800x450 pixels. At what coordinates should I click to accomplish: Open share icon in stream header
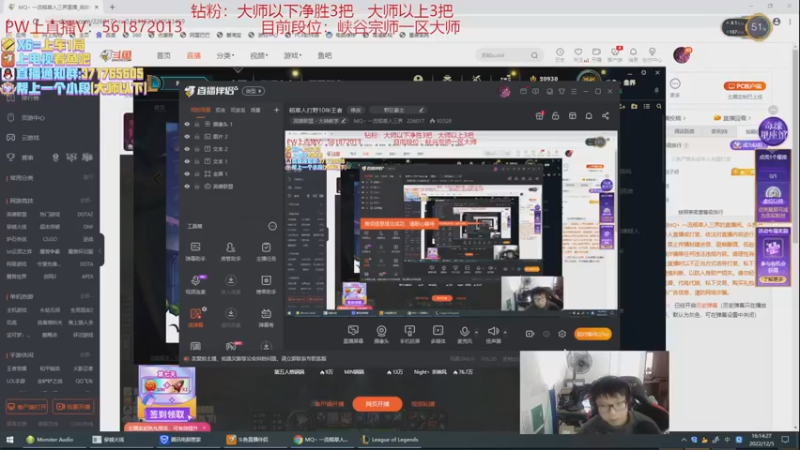(605, 116)
